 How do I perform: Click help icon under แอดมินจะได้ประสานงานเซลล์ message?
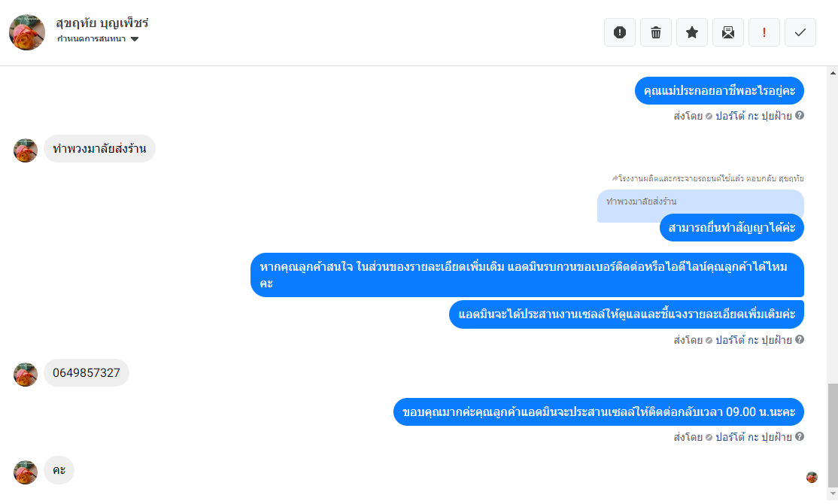pos(800,339)
